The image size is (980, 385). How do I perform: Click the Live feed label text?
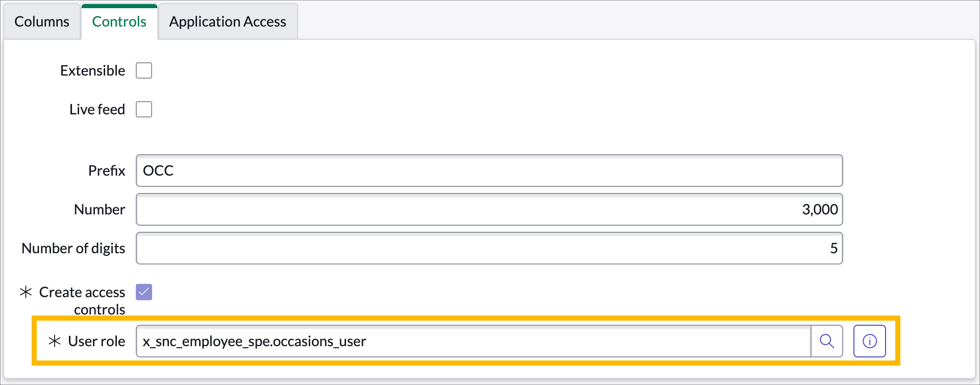97,109
